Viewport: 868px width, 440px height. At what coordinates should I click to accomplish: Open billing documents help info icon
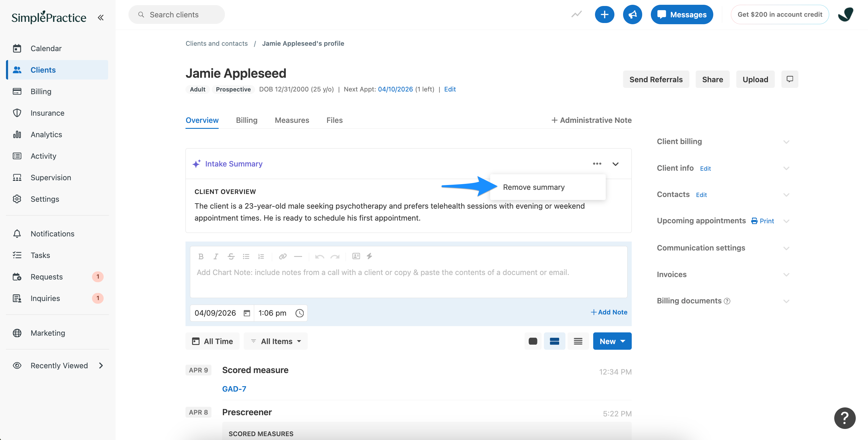tap(727, 301)
